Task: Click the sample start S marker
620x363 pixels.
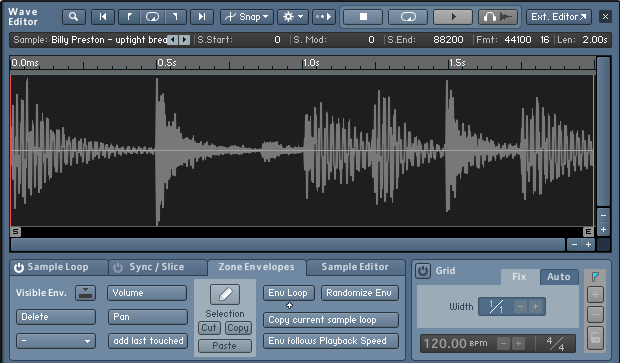Action: click(16, 232)
